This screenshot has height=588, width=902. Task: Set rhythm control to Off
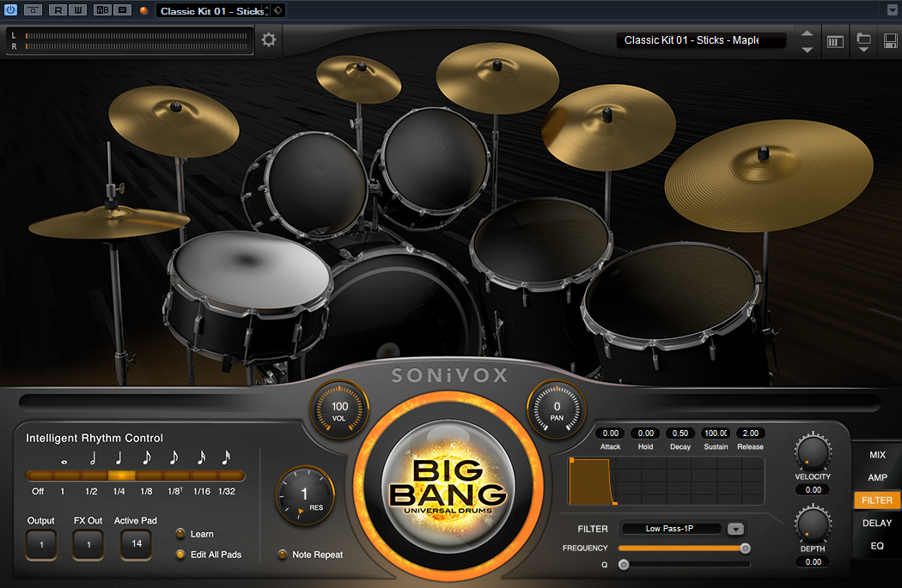coord(38,492)
